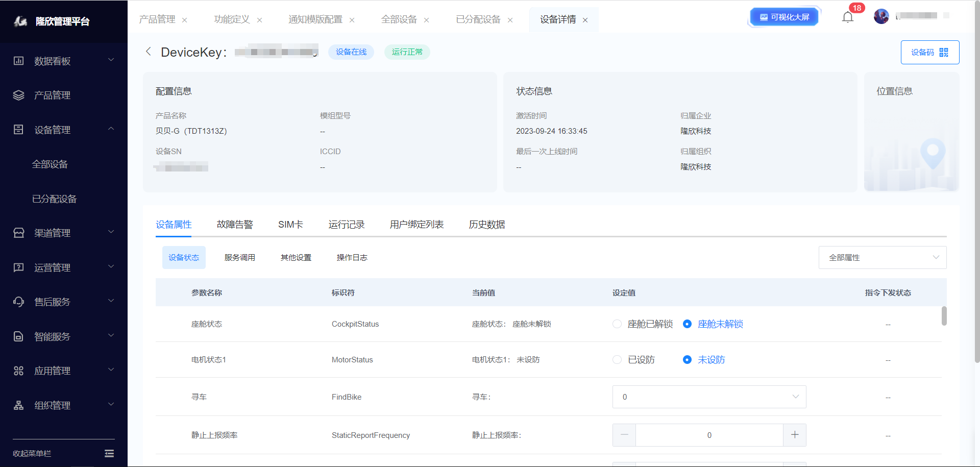Image resolution: width=980 pixels, height=467 pixels.
Task: Go to 已分配设备 in the sidebar
Action: tap(55, 199)
